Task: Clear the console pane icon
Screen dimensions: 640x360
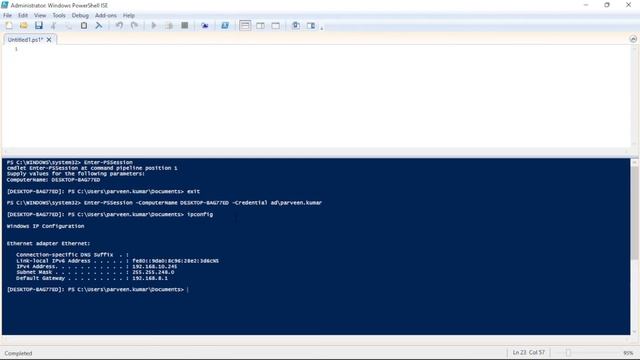Action: [99, 25]
